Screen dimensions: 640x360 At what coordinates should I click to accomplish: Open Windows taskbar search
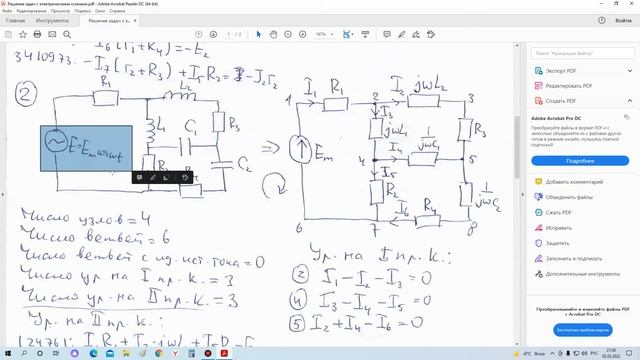pyautogui.click(x=24, y=353)
